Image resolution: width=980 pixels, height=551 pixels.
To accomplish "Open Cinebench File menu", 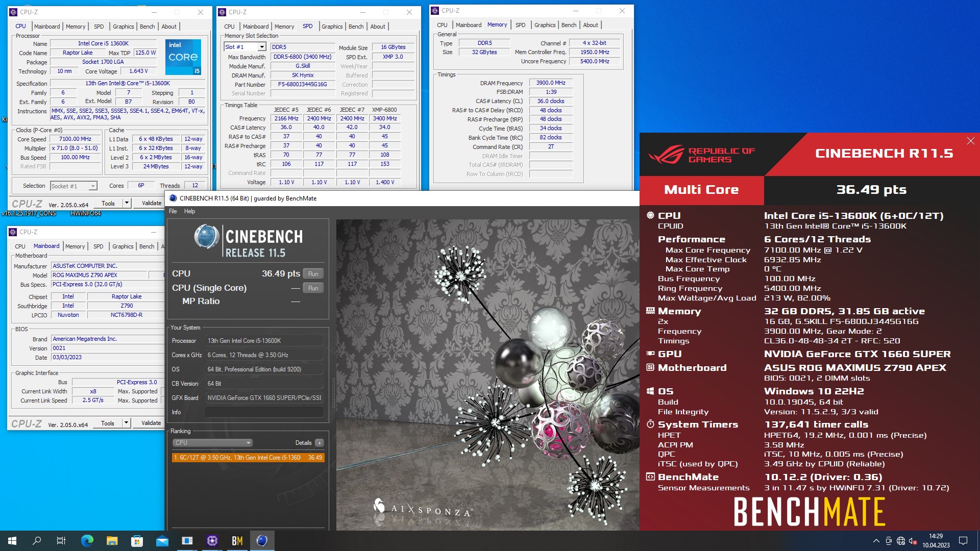I will [x=173, y=211].
